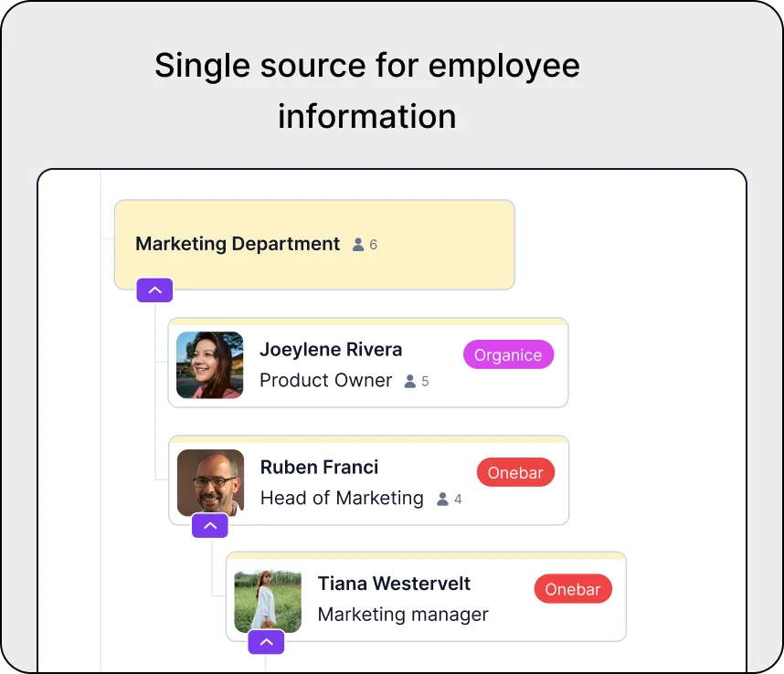Select the headcount count showing 6

pyautogui.click(x=371, y=244)
